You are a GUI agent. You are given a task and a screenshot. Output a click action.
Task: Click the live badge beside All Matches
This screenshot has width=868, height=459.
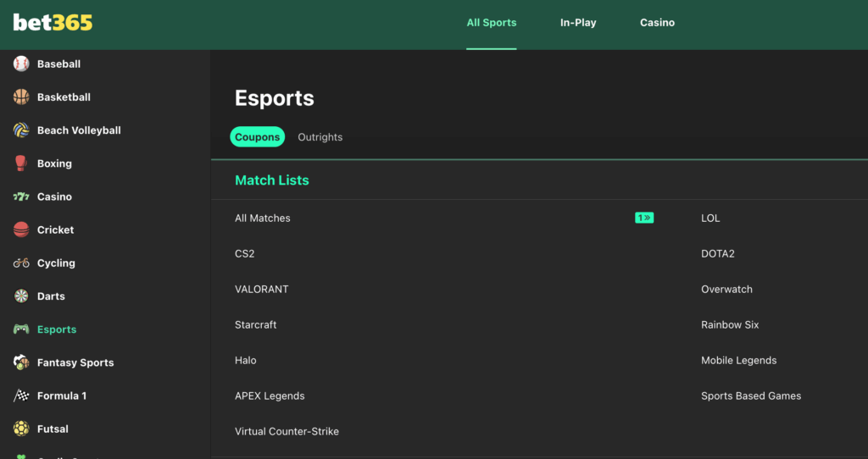(x=644, y=218)
